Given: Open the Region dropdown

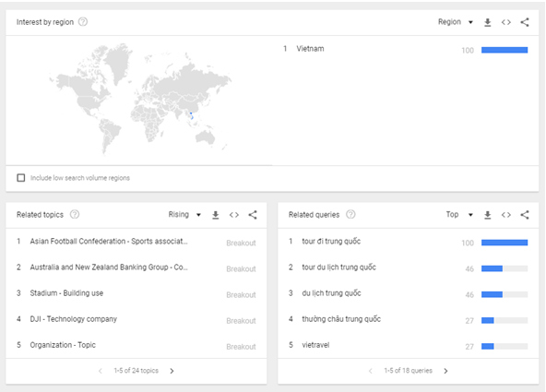Looking at the screenshot, I should point(456,22).
